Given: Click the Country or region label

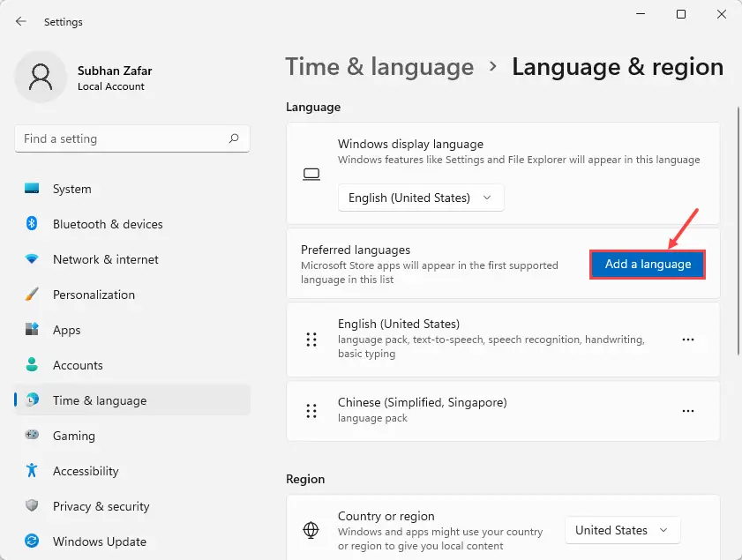Looking at the screenshot, I should [386, 516].
